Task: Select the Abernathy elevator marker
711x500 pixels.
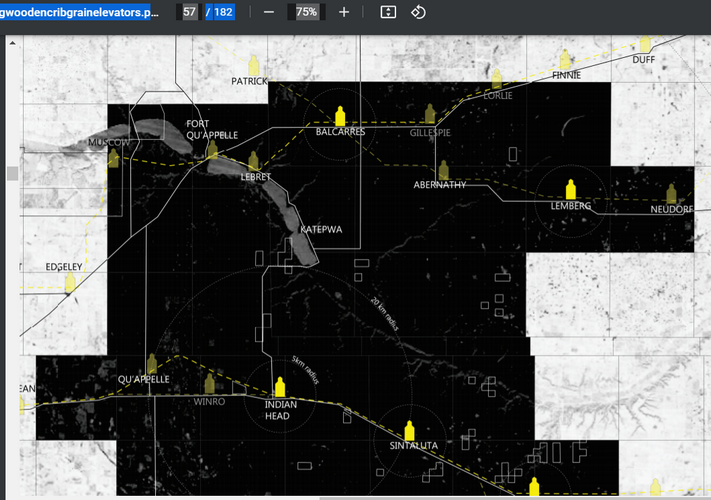Action: (x=443, y=170)
